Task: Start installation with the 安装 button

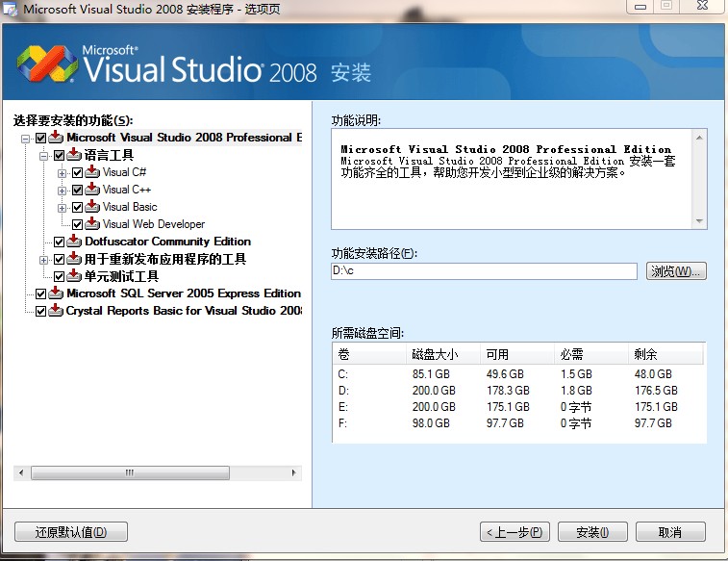Action: pyautogui.click(x=592, y=532)
